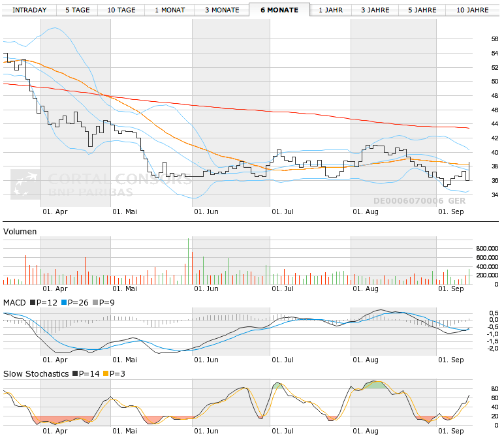Switch to the INTRADAY tab
The width and height of the screenshot is (504, 438).
29,10
